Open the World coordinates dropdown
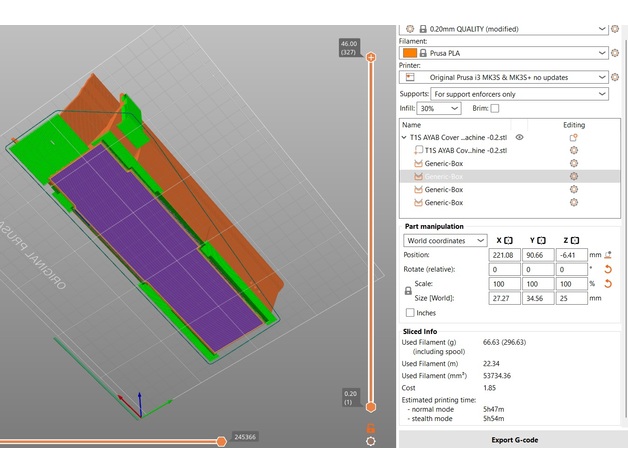This screenshot has width=628, height=472. [445, 241]
